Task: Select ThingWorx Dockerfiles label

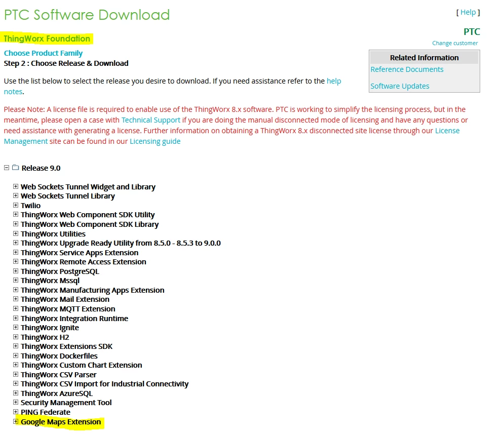Action: click(x=59, y=356)
